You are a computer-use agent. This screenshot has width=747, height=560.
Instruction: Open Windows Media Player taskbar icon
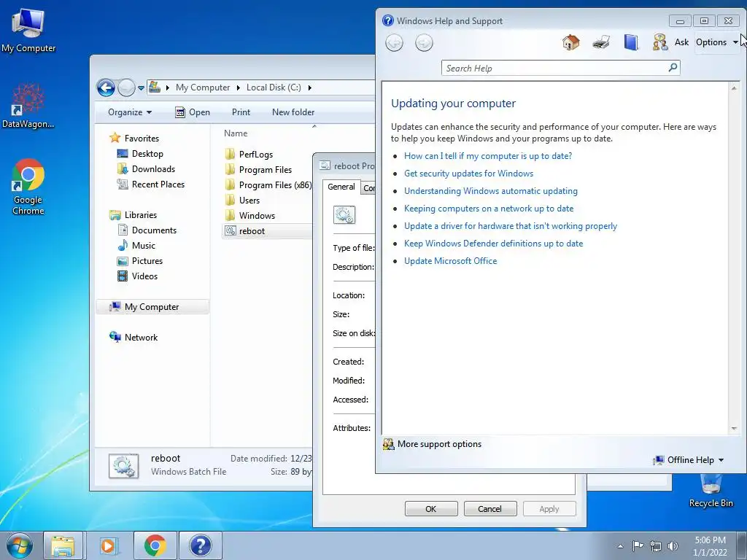click(108, 545)
